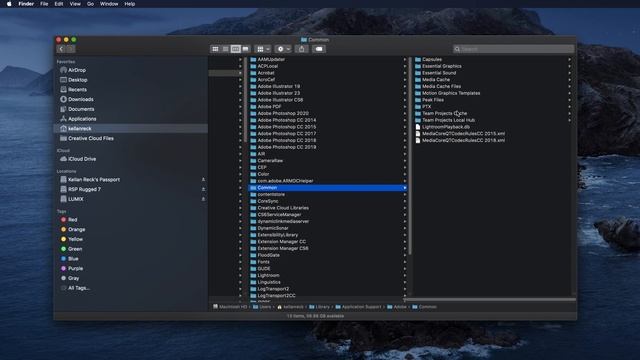This screenshot has width=640, height=360.
Task: Expand the Capsules folder arrow
Action: (569, 60)
